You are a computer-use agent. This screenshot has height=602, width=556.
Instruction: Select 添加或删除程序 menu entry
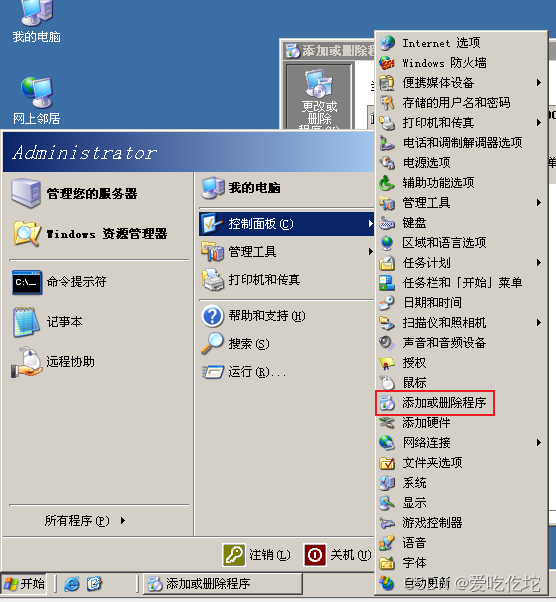435,403
